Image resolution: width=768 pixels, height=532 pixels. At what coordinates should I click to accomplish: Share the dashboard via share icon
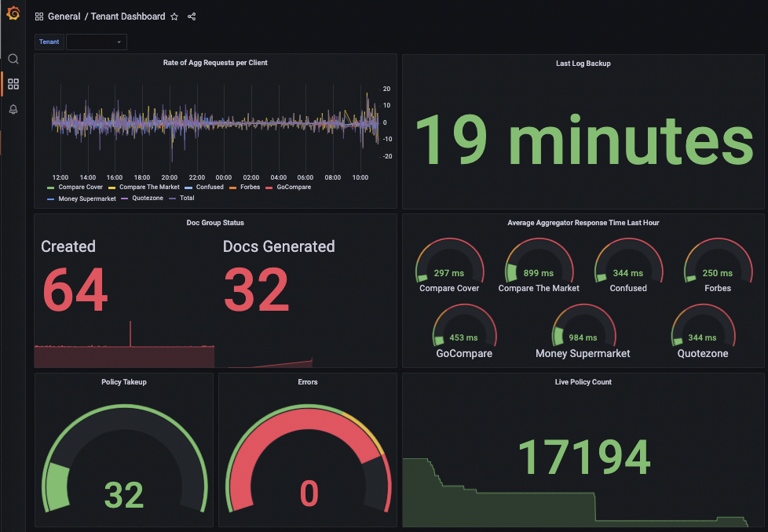click(192, 16)
